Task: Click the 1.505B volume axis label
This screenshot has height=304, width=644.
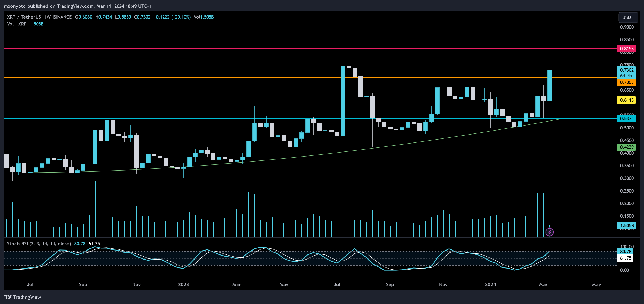Action: pos(627,226)
